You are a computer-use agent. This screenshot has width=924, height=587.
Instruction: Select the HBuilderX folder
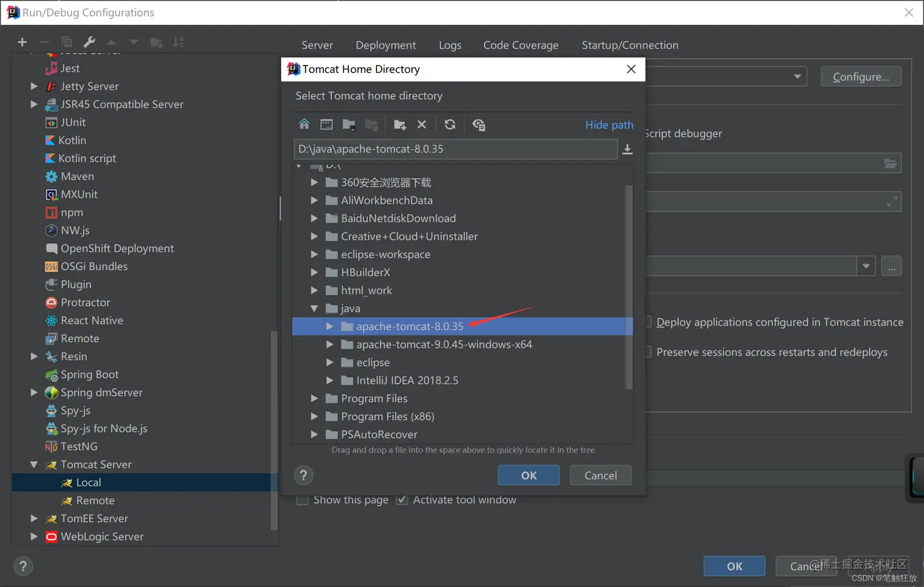tap(365, 273)
